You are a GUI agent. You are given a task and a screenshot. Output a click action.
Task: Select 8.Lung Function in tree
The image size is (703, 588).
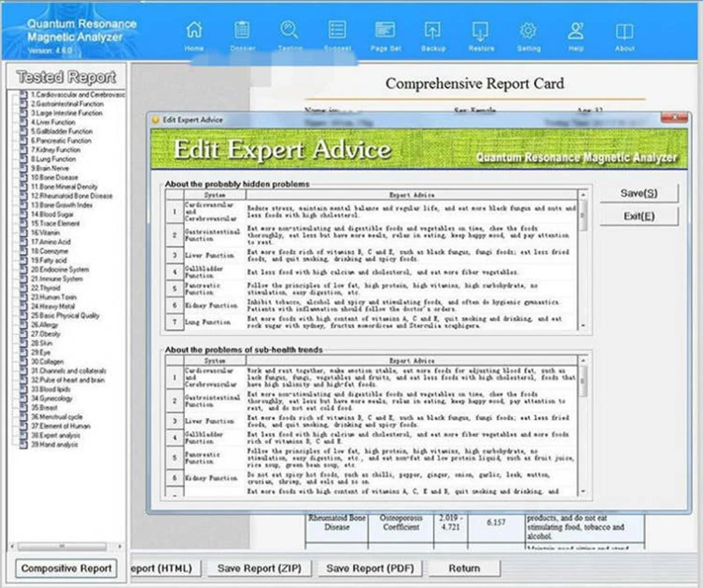54,159
